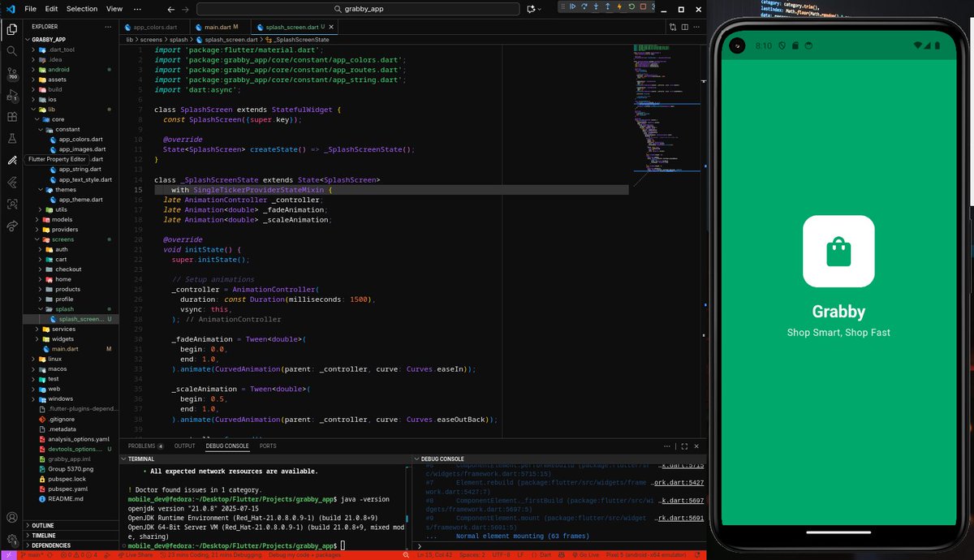974x560 pixels.
Task: Open the editor More Actions ellipsis
Action: (x=697, y=27)
